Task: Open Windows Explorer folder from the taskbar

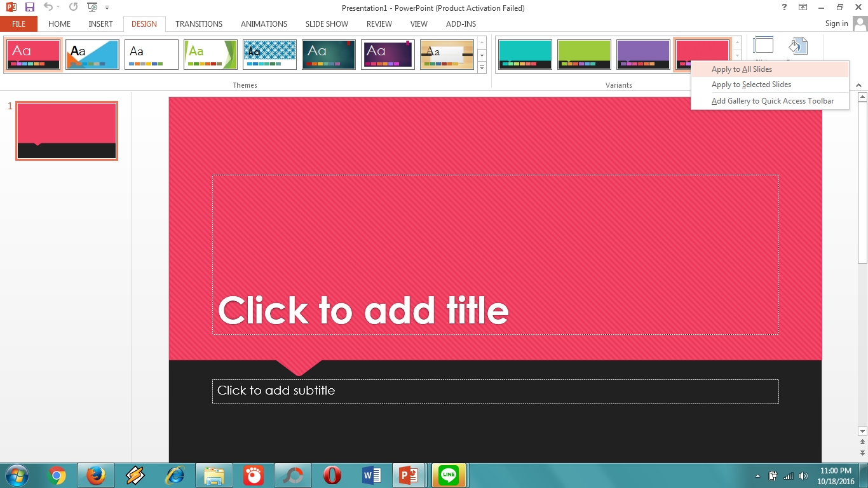Action: [214, 475]
